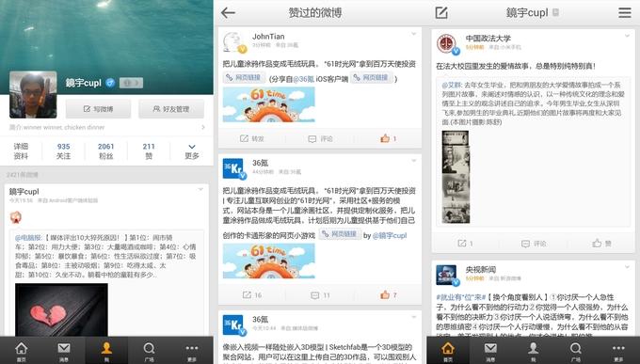Open dropdown arrow on 中国政法大学 post
The width and height of the screenshot is (640, 364).
pos(628,36)
